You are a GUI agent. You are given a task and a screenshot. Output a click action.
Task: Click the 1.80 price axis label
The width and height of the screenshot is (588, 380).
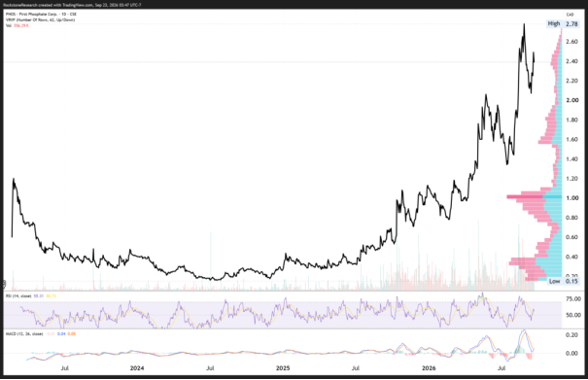click(571, 121)
